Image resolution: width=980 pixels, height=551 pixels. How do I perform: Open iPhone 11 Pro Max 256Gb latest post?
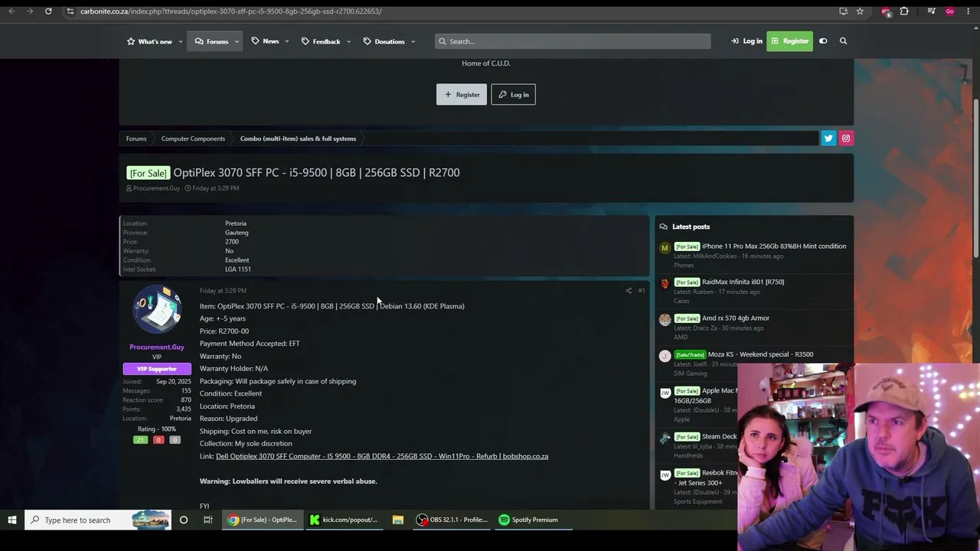pyautogui.click(x=774, y=246)
